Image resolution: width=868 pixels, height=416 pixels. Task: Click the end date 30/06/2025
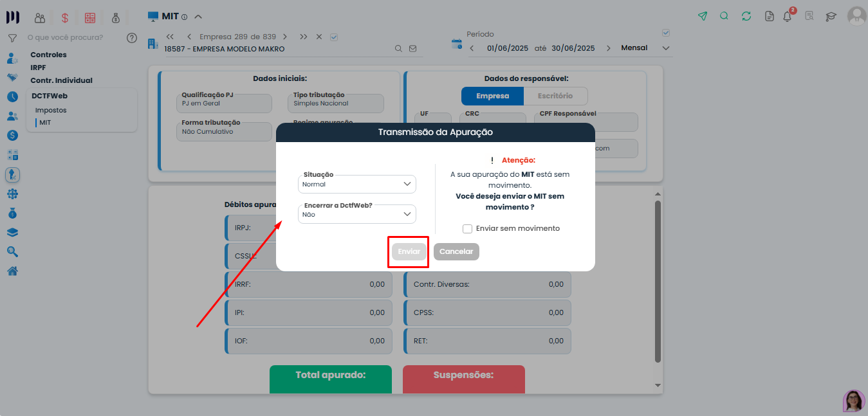point(573,48)
